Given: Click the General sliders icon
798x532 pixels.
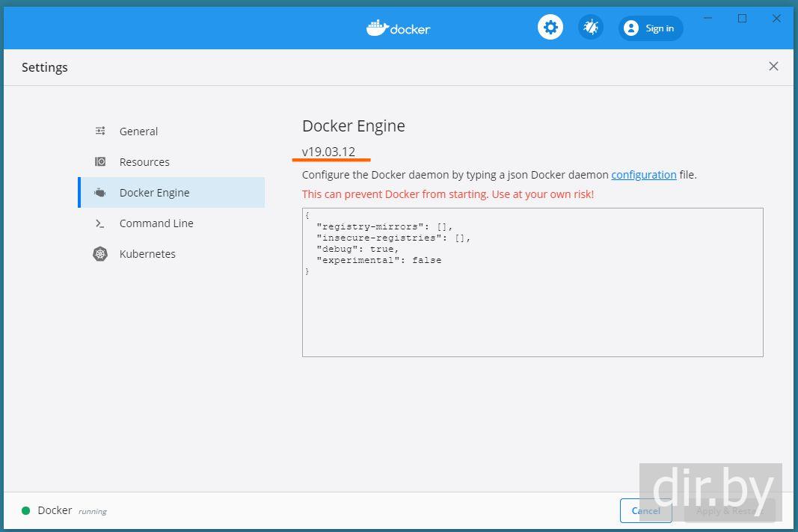Looking at the screenshot, I should [x=100, y=132].
